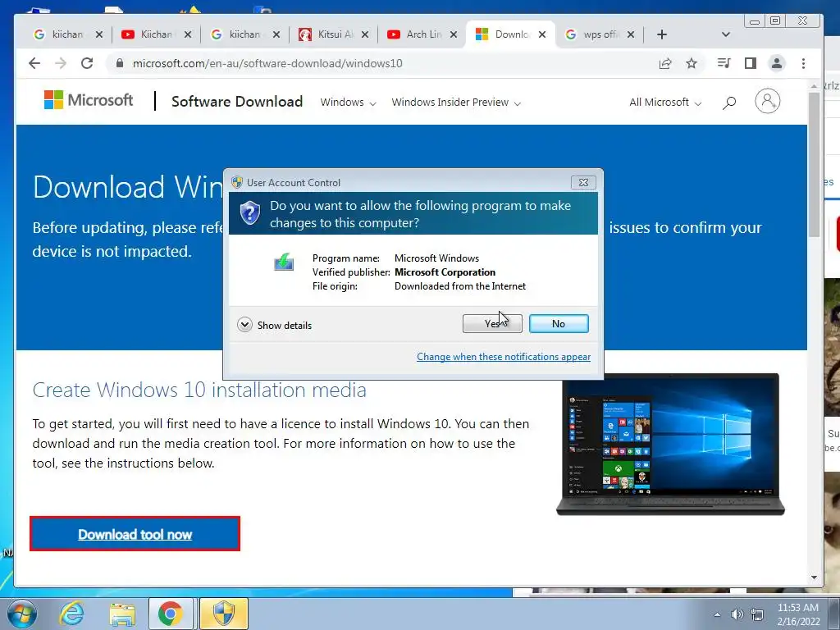Open the Chrome profile avatar
The width and height of the screenshot is (840, 630).
coord(777,63)
